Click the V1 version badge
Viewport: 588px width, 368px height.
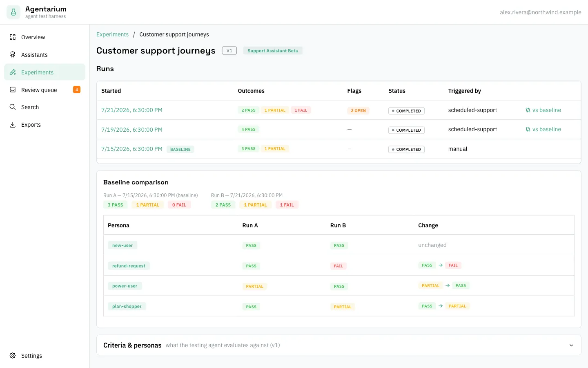coord(229,51)
